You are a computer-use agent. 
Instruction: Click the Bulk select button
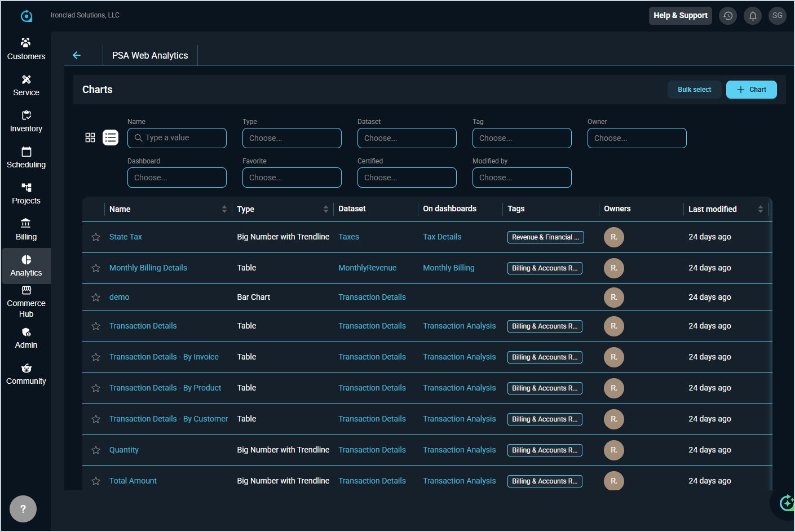coord(694,90)
